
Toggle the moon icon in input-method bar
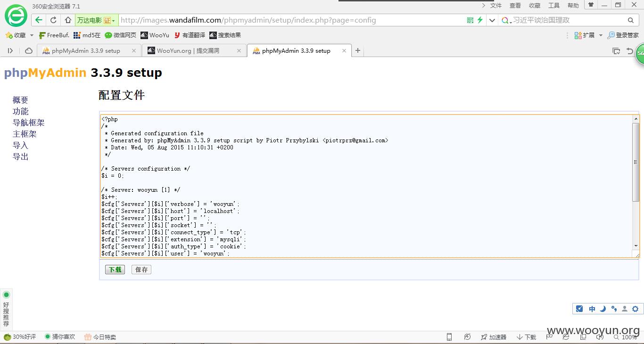(603, 309)
